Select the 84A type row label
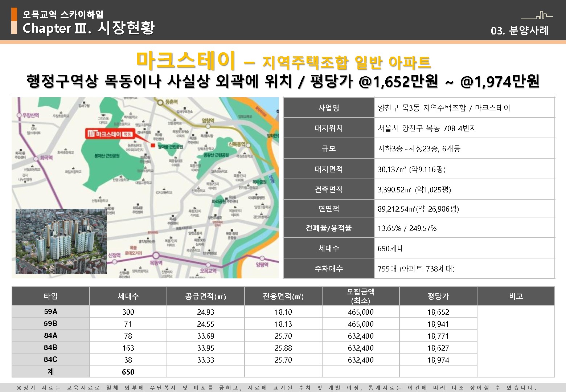 (x=51, y=335)
